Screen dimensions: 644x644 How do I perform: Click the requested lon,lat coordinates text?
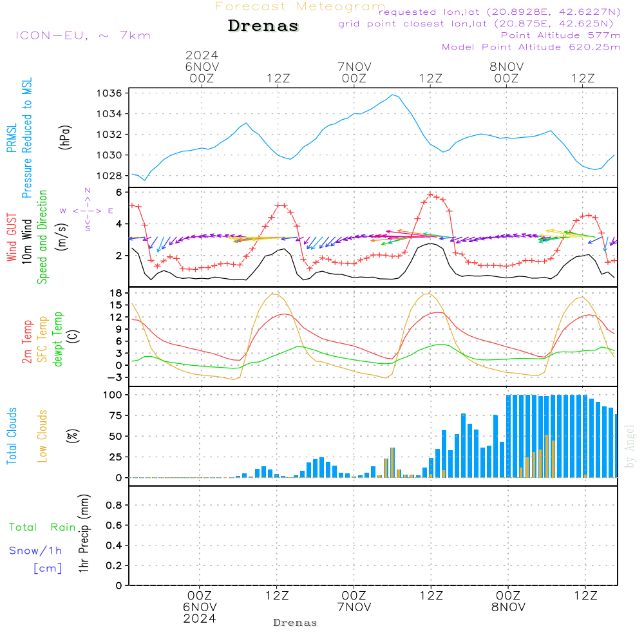[x=500, y=12]
